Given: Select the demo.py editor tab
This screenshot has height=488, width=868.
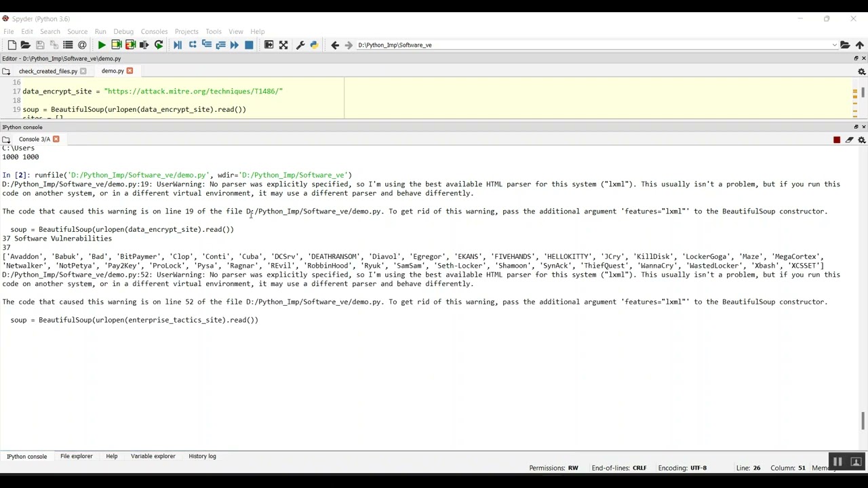Looking at the screenshot, I should tap(113, 71).
